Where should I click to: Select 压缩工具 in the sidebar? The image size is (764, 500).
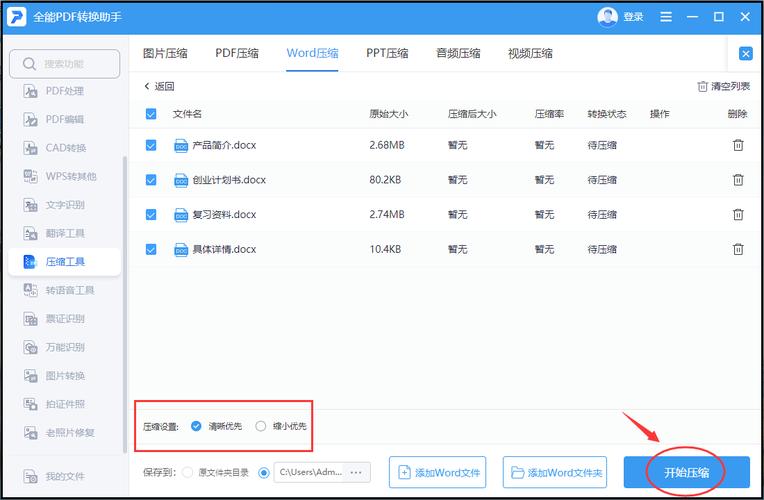coord(64,262)
